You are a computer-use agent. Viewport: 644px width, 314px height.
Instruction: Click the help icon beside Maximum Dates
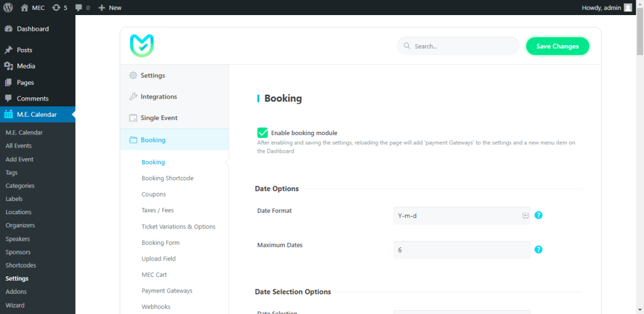click(x=538, y=249)
